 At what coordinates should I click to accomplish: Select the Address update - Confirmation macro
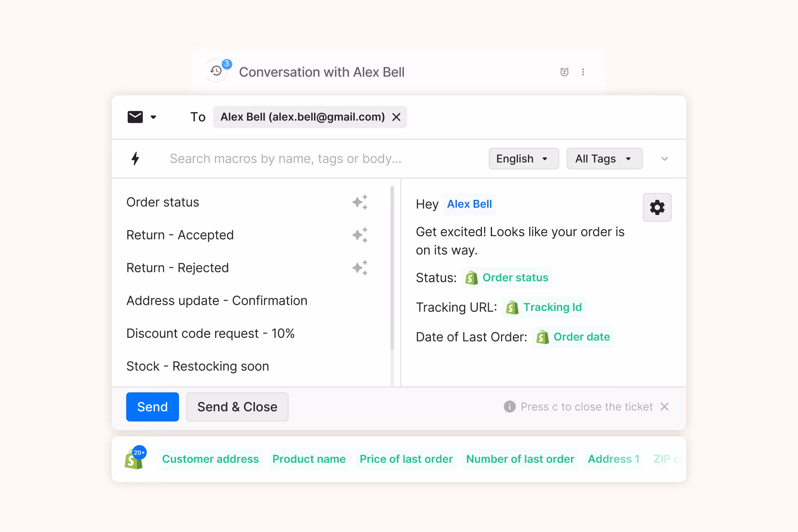point(217,300)
